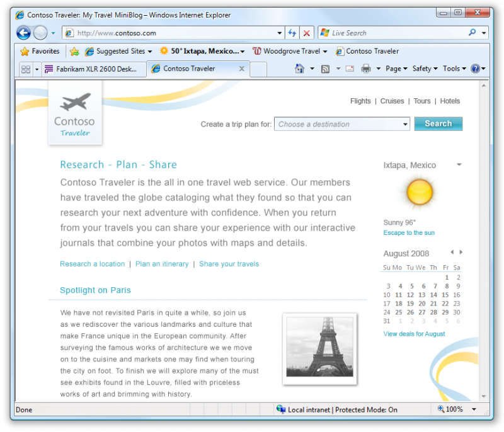Click the Quick Tabs grid icon
The image size is (504, 432).
(26, 69)
